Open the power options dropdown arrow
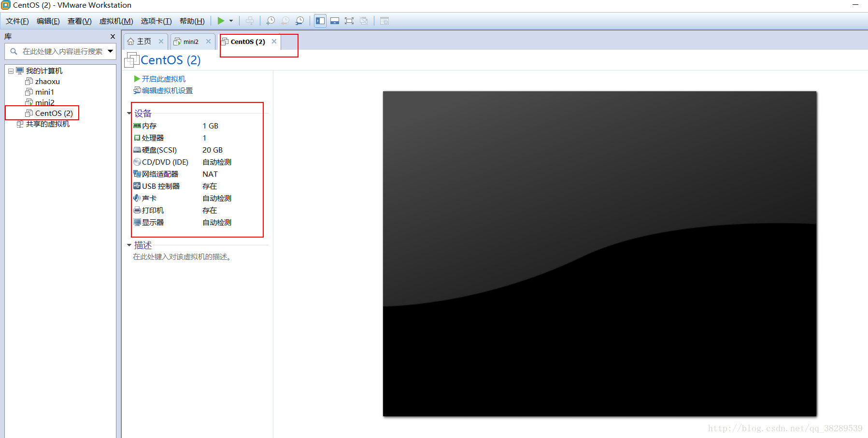Viewport: 868px width, 438px height. point(231,21)
